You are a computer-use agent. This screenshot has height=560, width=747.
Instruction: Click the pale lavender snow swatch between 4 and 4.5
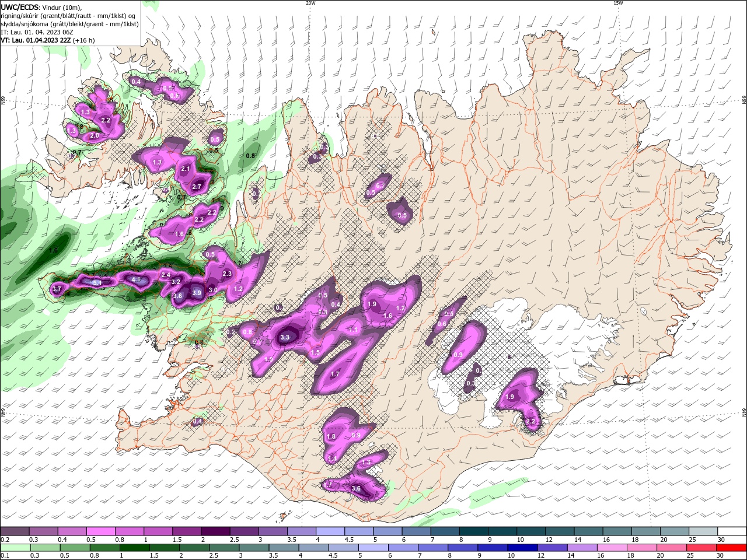coord(330,531)
